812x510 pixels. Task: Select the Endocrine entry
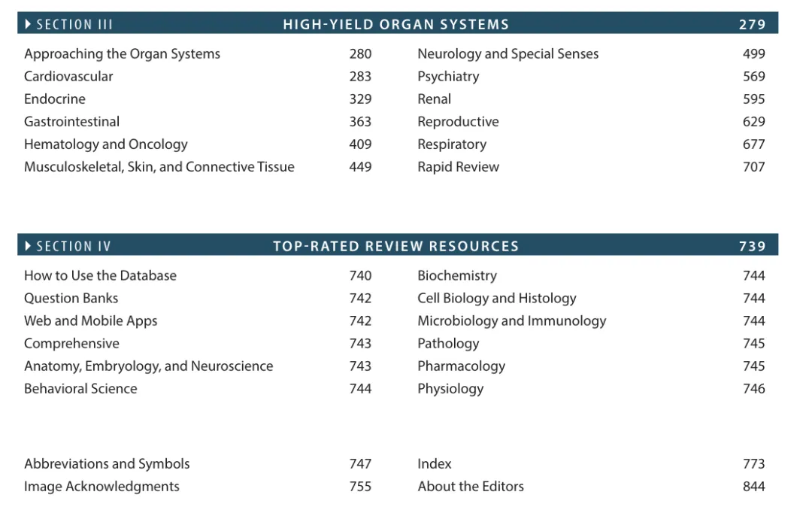click(x=55, y=99)
